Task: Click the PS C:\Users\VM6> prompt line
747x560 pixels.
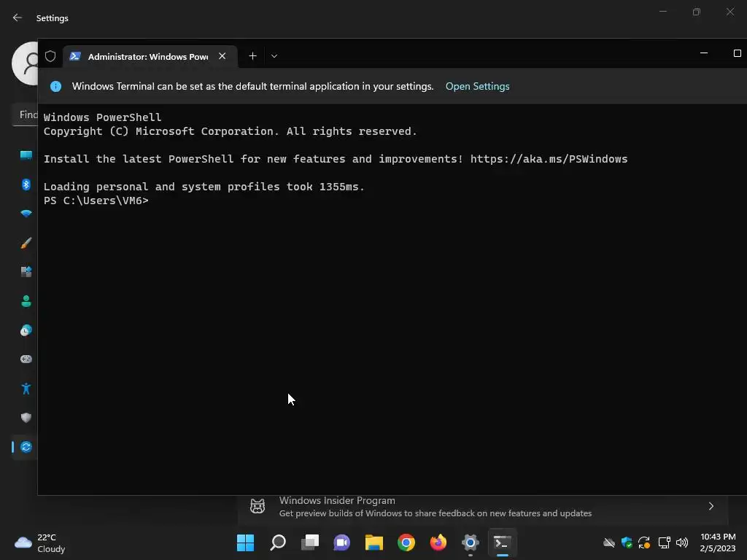Action: 96,201
